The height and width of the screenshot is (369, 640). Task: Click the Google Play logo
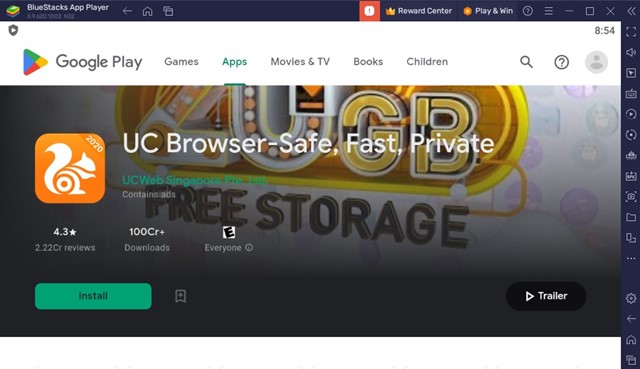click(x=82, y=62)
